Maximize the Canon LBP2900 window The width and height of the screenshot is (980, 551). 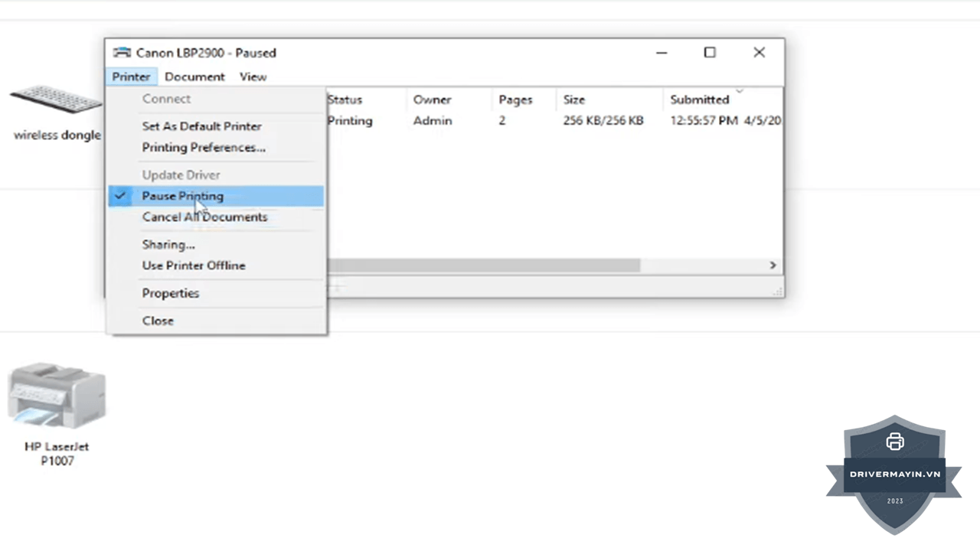710,52
